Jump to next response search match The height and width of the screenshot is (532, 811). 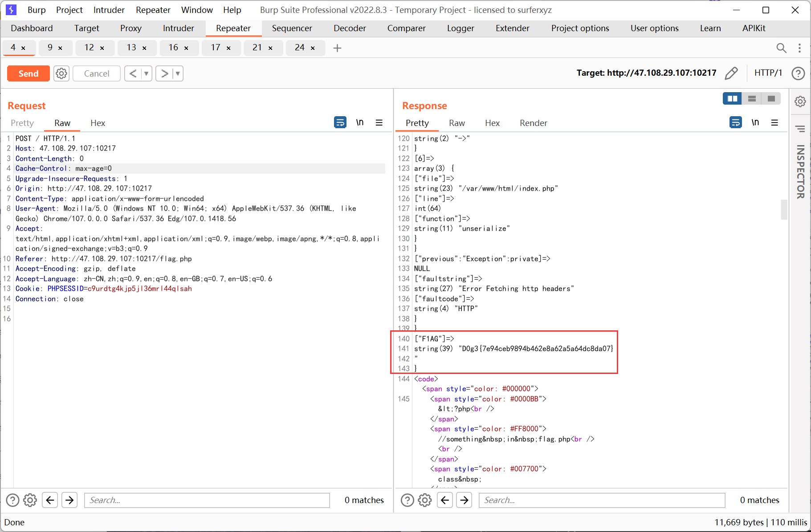[x=464, y=500]
